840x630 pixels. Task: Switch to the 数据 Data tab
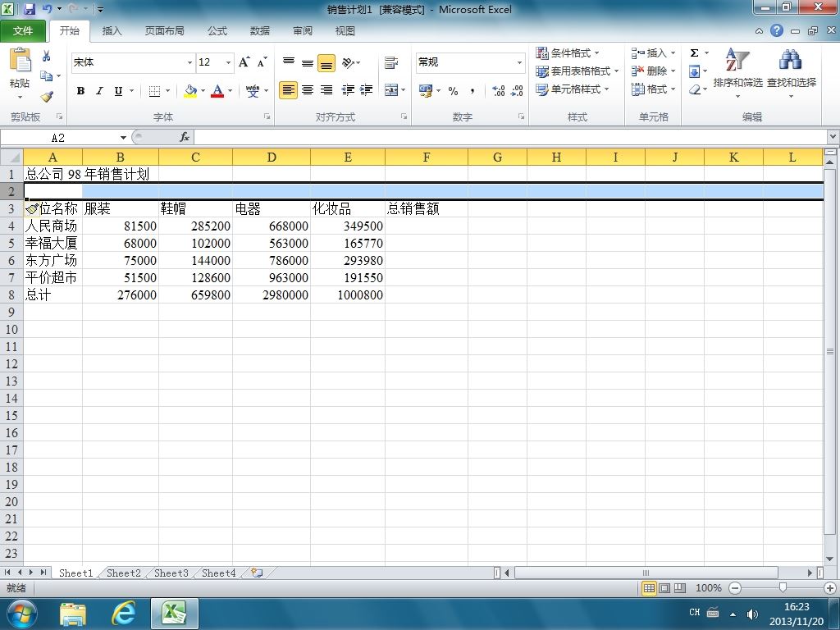pyautogui.click(x=260, y=31)
